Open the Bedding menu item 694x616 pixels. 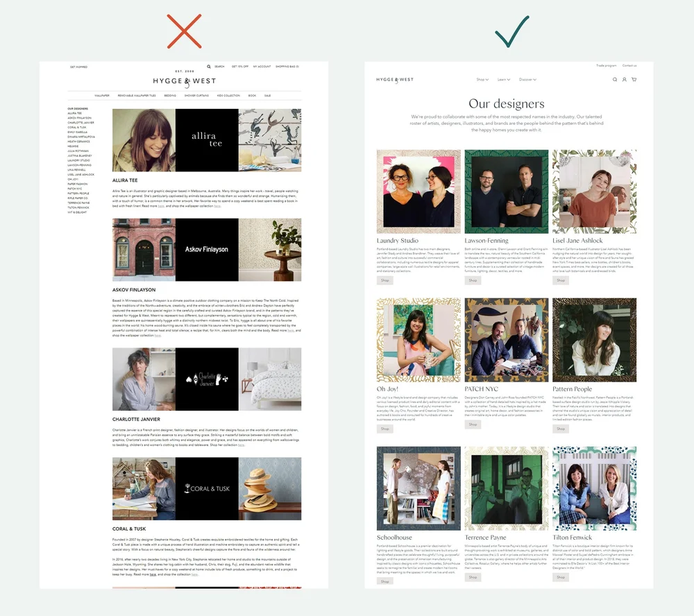point(171,96)
